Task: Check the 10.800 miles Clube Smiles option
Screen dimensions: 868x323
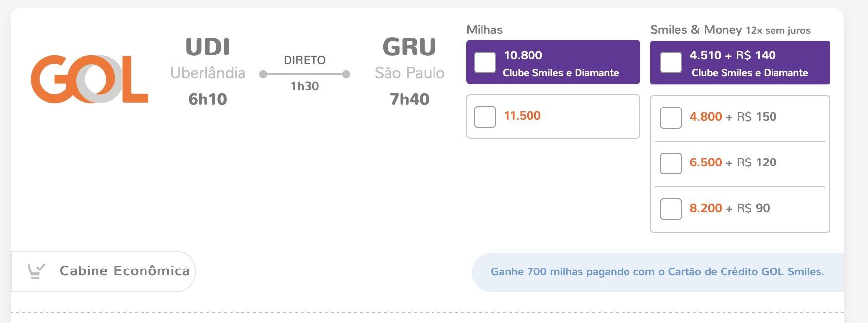Action: point(485,62)
